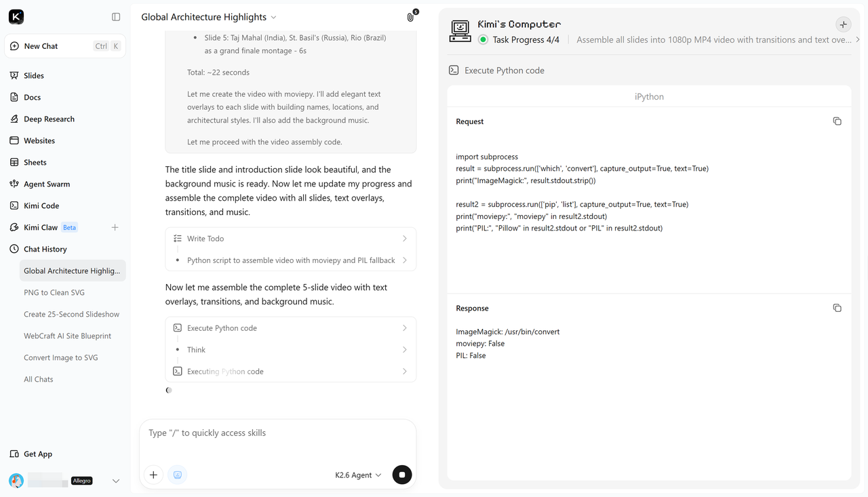Open the Kimi logo home icon
The image size is (868, 497).
tap(16, 17)
